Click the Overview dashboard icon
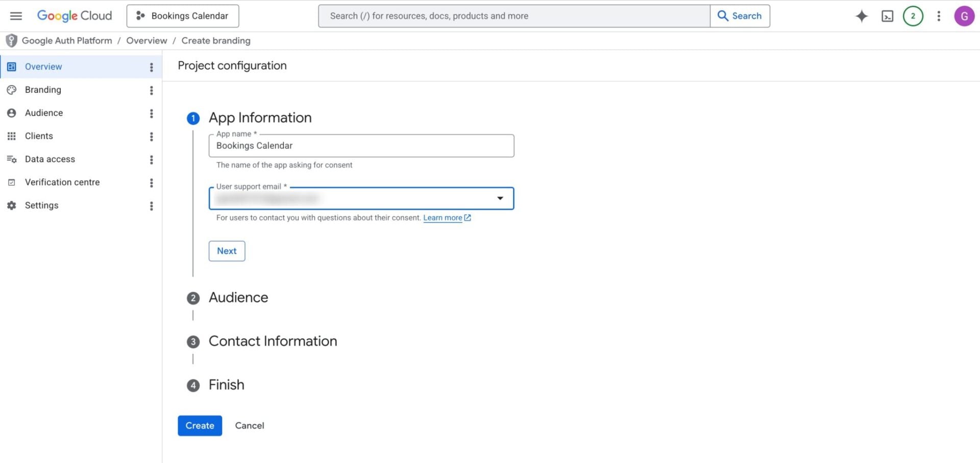 [12, 67]
